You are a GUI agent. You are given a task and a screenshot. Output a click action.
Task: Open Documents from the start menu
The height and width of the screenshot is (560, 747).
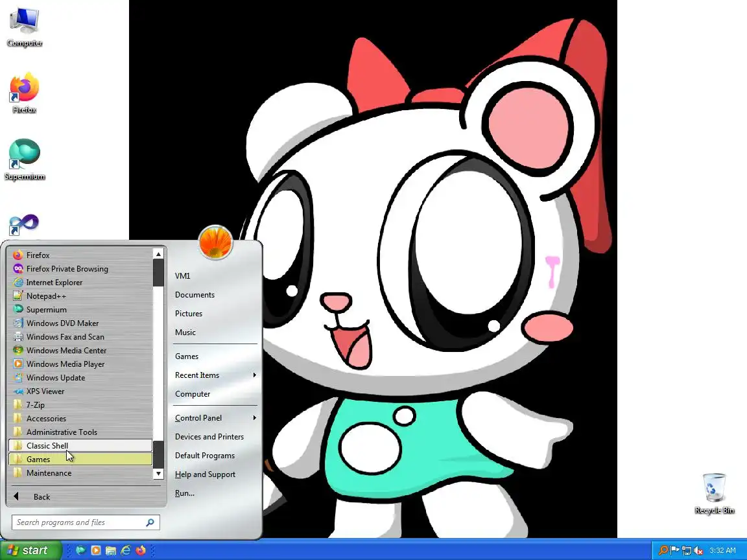tap(215, 295)
